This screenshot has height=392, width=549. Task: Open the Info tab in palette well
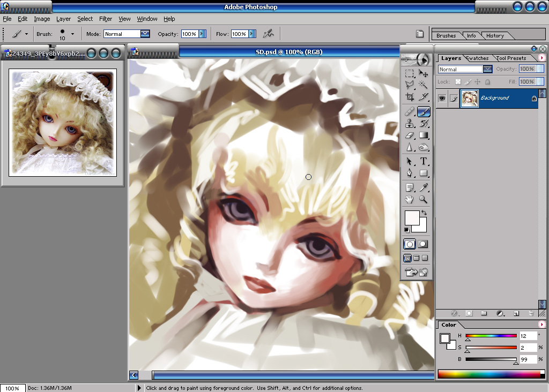tap(471, 35)
